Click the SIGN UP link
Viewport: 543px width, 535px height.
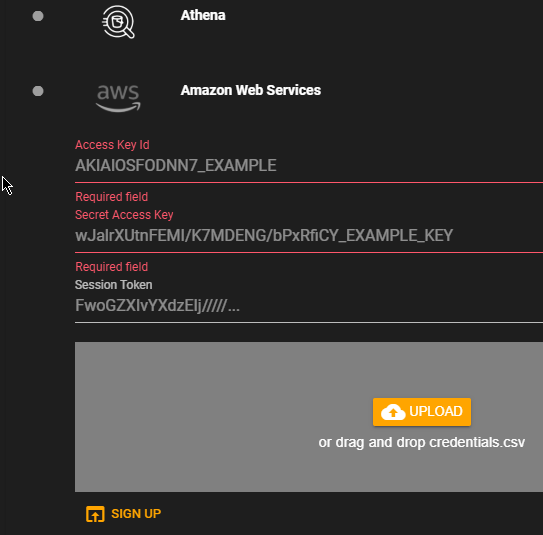tap(124, 514)
